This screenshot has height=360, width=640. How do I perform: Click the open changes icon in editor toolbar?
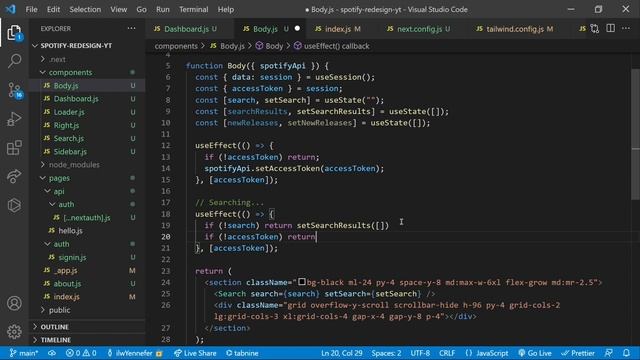click(x=595, y=29)
